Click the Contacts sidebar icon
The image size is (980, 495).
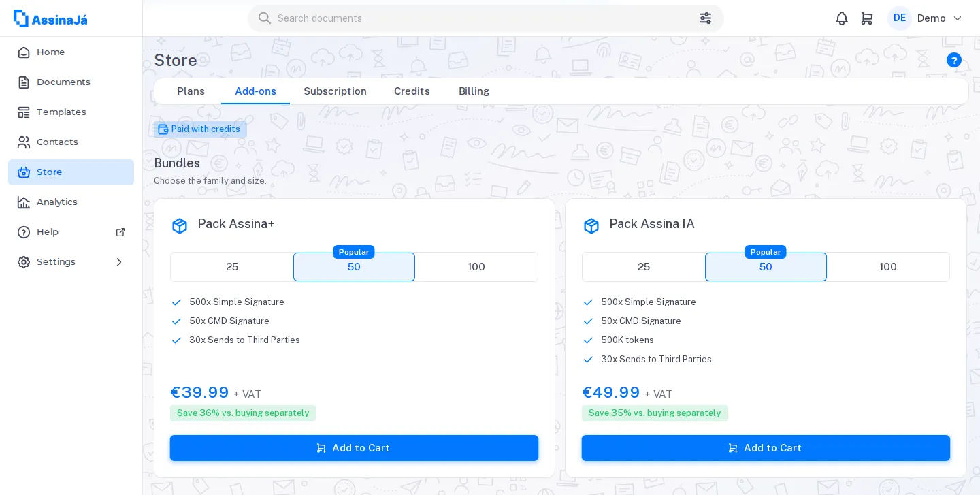[24, 142]
